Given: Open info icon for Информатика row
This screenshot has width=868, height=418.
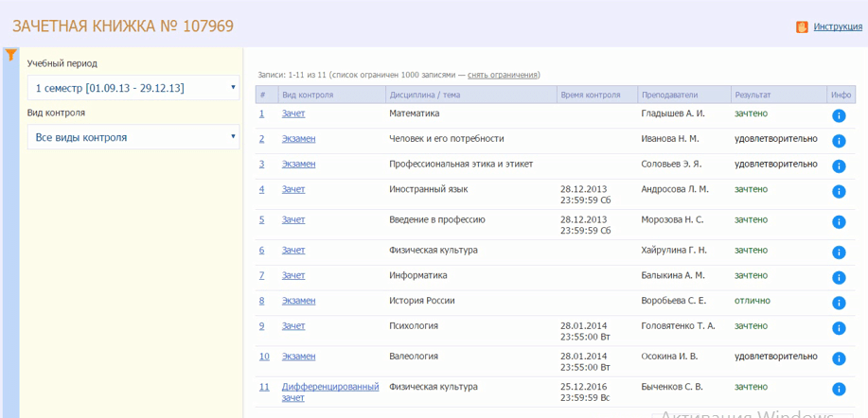Looking at the screenshot, I should pyautogui.click(x=838, y=278).
